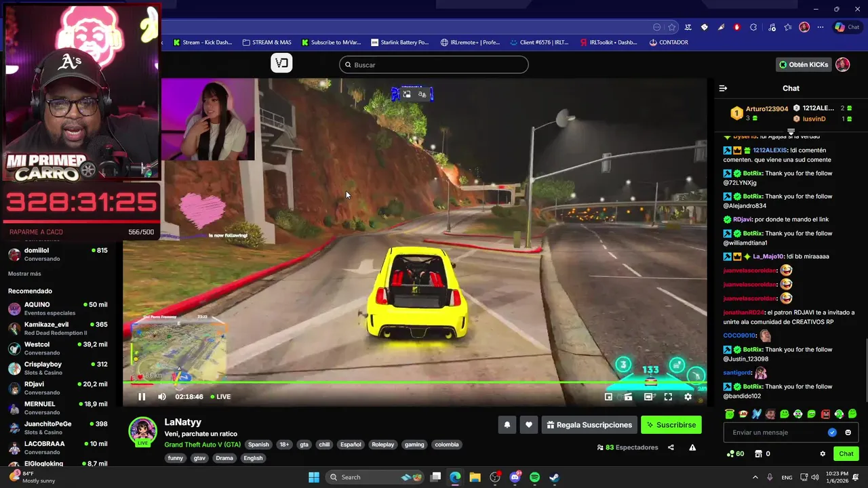Click red hand ad-blocker extension icon
This screenshot has height=488, width=868.
point(737,27)
